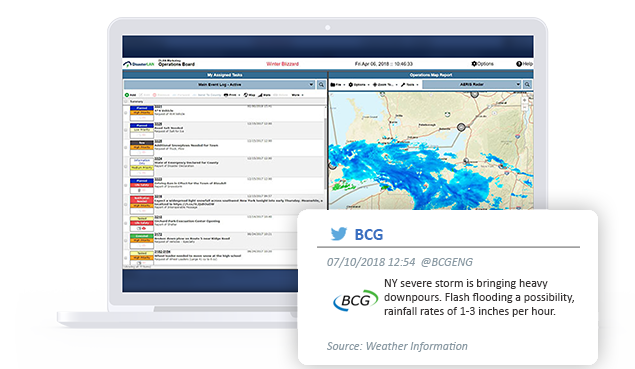Open the Zoom To dropdown in map toolbar
Image resolution: width=635 pixels, height=369 pixels.
(383, 85)
